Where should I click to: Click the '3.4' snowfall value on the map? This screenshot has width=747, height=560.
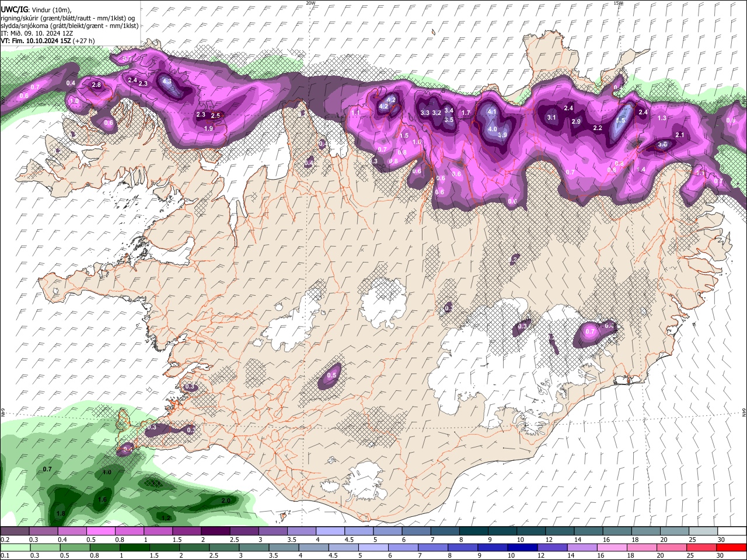449,110
